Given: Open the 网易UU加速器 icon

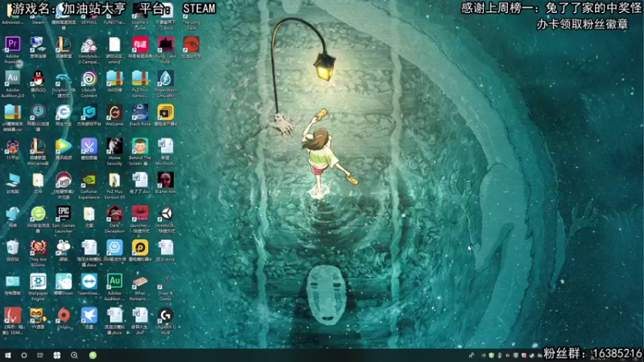Looking at the screenshot, I should click(38, 112).
